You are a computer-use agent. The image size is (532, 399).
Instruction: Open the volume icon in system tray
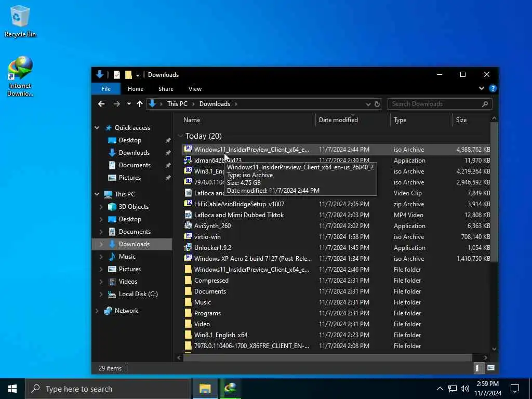click(465, 389)
